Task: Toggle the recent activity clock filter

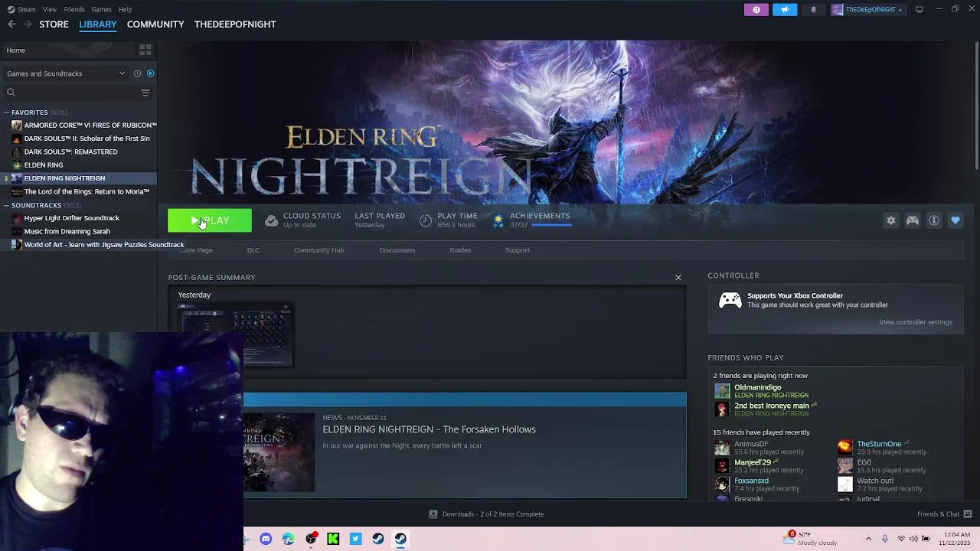Action: [137, 73]
